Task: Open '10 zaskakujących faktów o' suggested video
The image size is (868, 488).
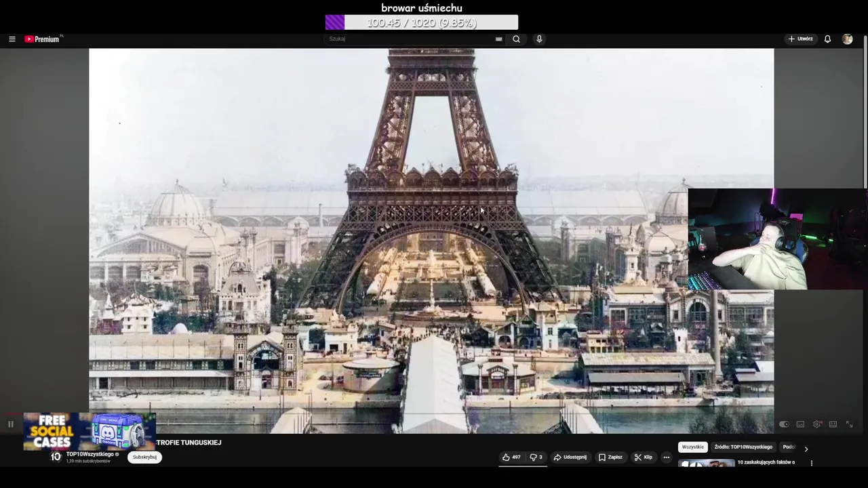Action: click(x=766, y=462)
